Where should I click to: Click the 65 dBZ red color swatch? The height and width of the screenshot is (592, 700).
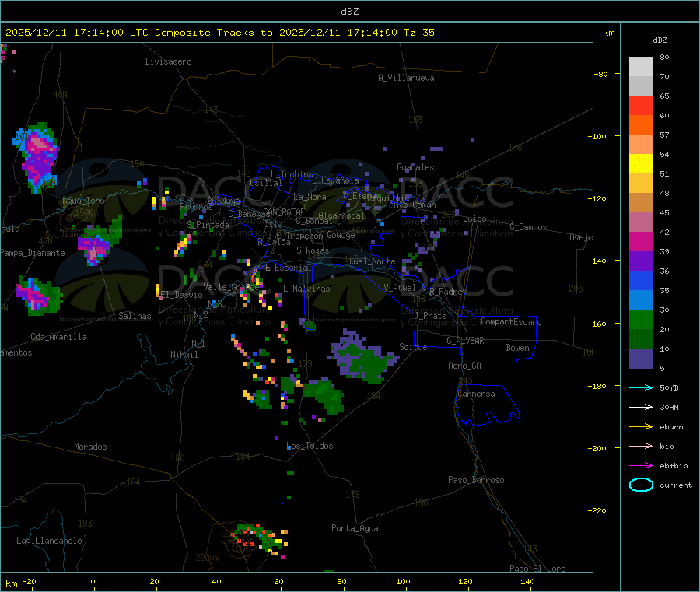641,105
